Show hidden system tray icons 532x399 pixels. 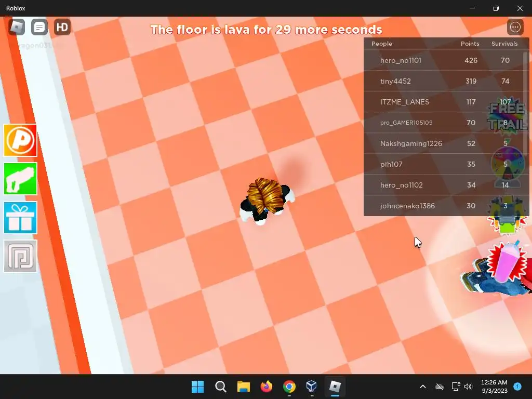click(x=423, y=387)
